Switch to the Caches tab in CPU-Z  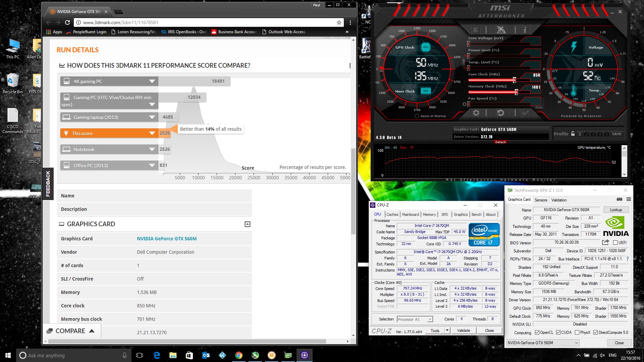392,215
